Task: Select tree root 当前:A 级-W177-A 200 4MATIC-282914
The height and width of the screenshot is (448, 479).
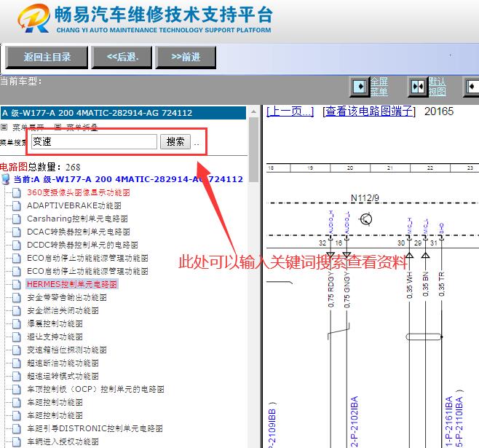Action: click(128, 179)
